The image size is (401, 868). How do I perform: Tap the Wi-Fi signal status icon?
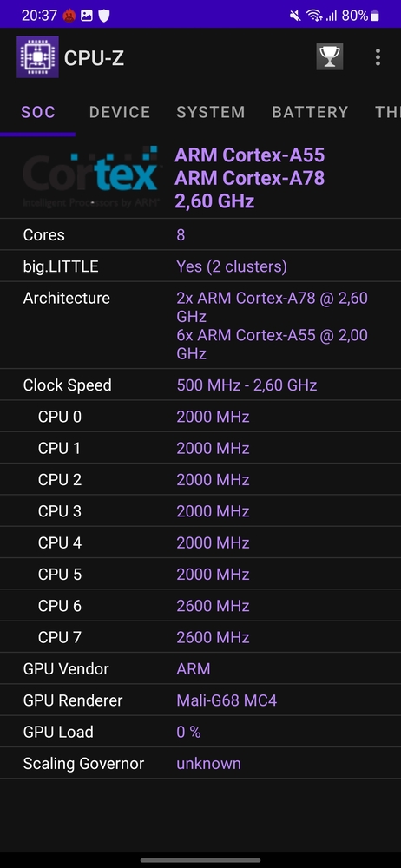[315, 16]
